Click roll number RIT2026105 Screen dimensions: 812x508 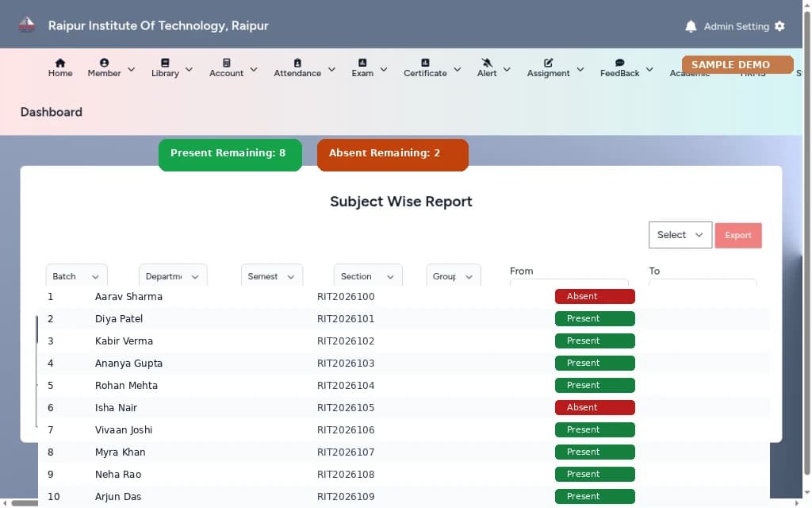click(346, 408)
